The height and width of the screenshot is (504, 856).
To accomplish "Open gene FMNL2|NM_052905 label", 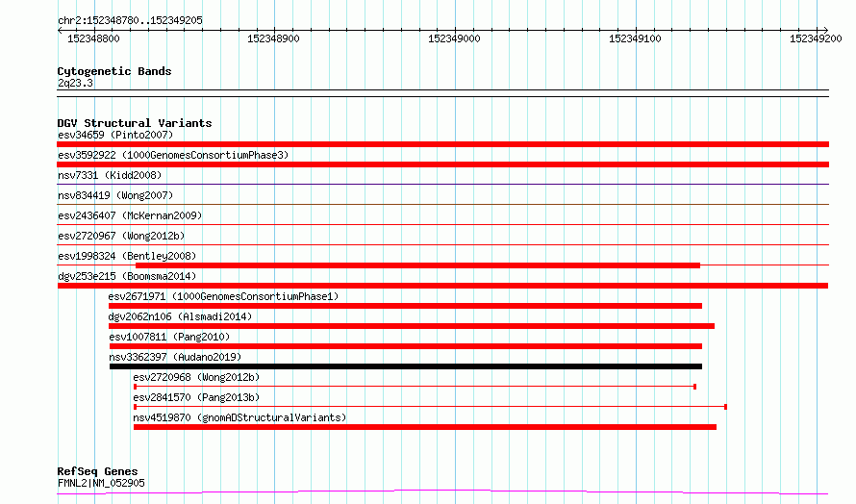I will point(101,483).
